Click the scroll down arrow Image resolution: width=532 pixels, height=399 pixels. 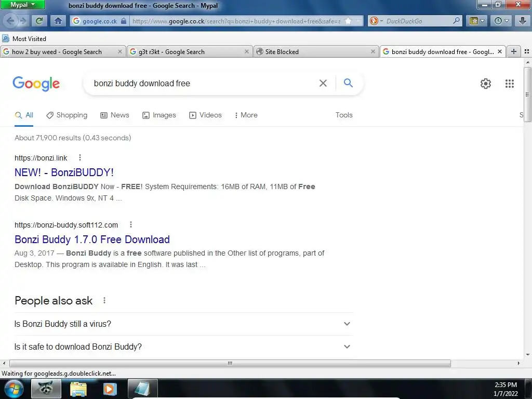527,355
